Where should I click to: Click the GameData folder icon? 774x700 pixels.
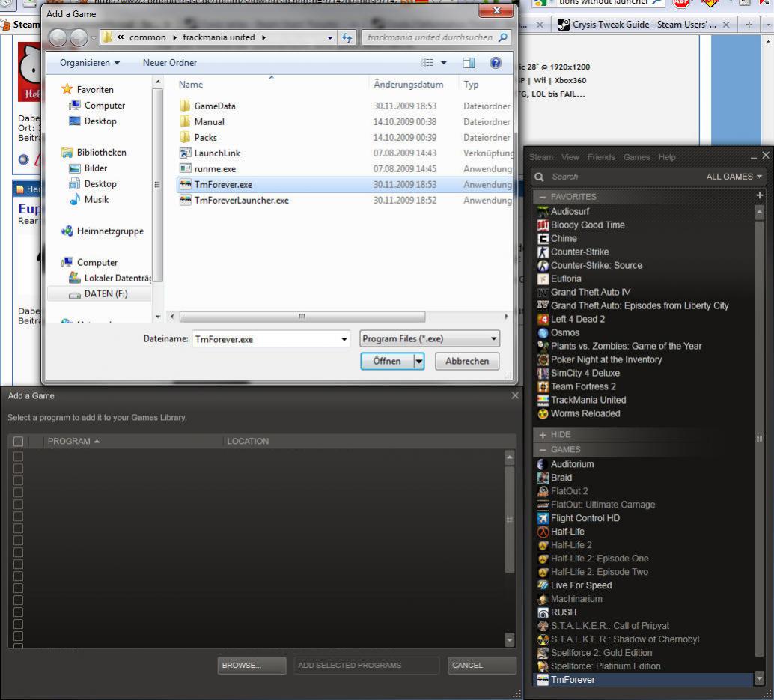point(185,106)
